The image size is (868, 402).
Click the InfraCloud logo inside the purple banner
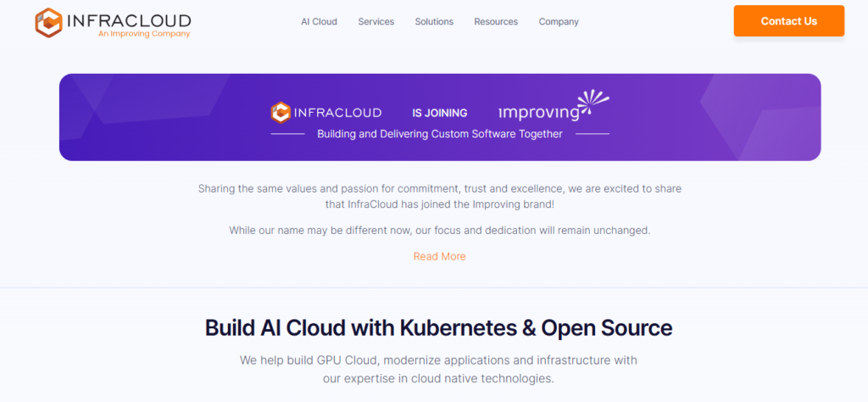pyautogui.click(x=326, y=113)
